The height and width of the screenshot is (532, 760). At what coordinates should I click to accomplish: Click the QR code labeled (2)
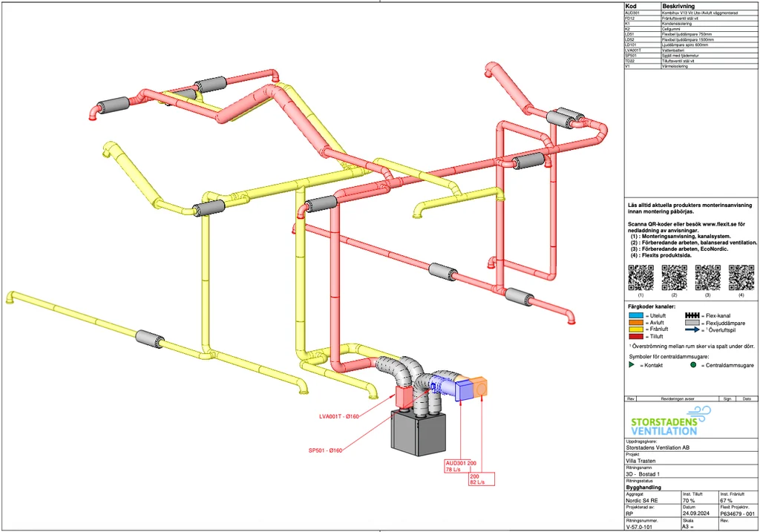[674, 278]
